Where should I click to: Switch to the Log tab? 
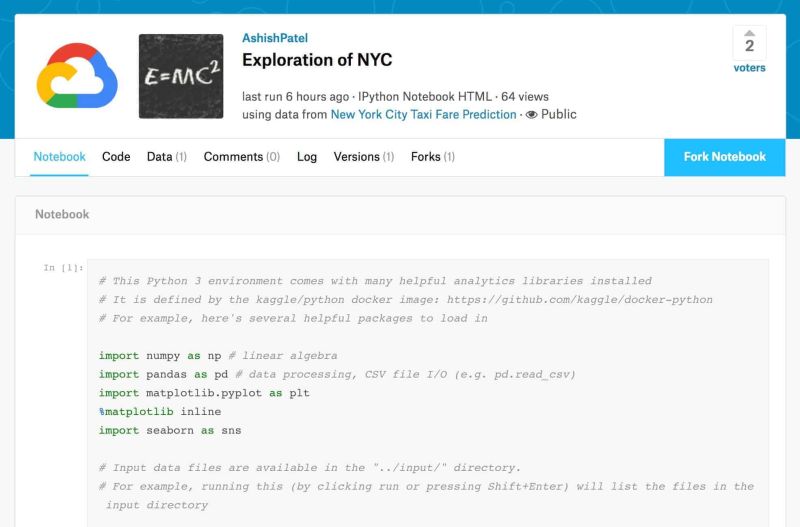coord(307,157)
